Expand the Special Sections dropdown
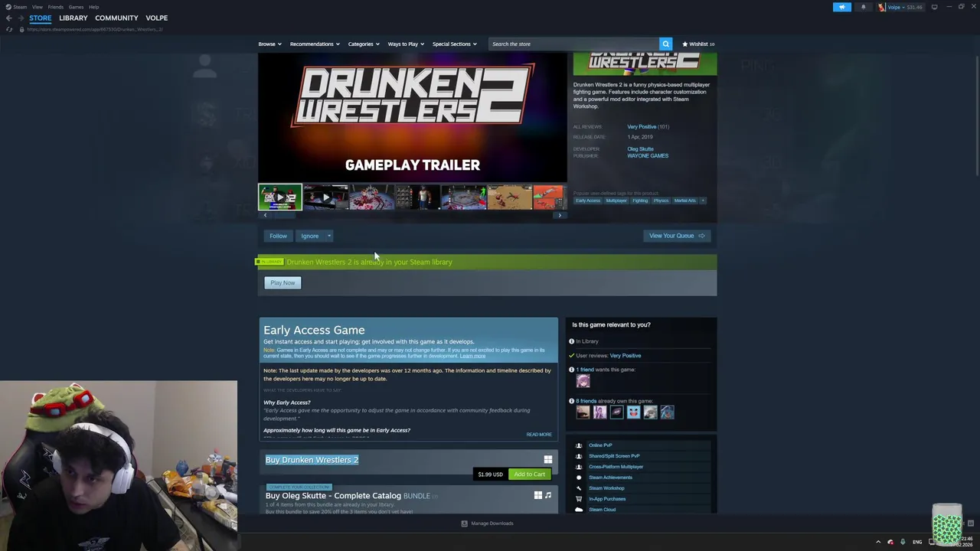The width and height of the screenshot is (980, 551). pos(454,44)
